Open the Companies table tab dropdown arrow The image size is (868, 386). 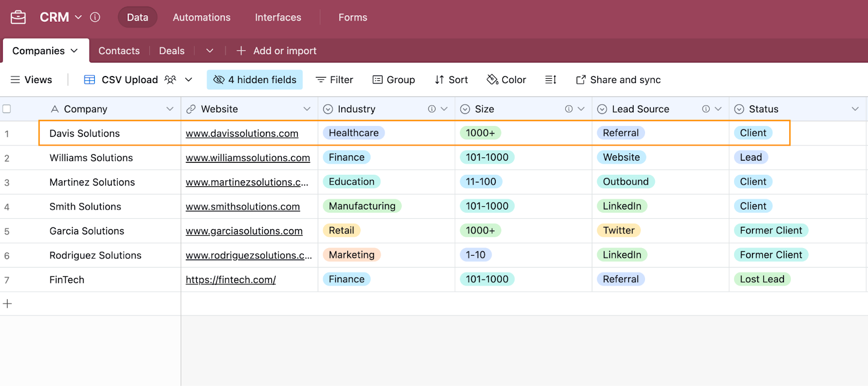[x=74, y=50]
